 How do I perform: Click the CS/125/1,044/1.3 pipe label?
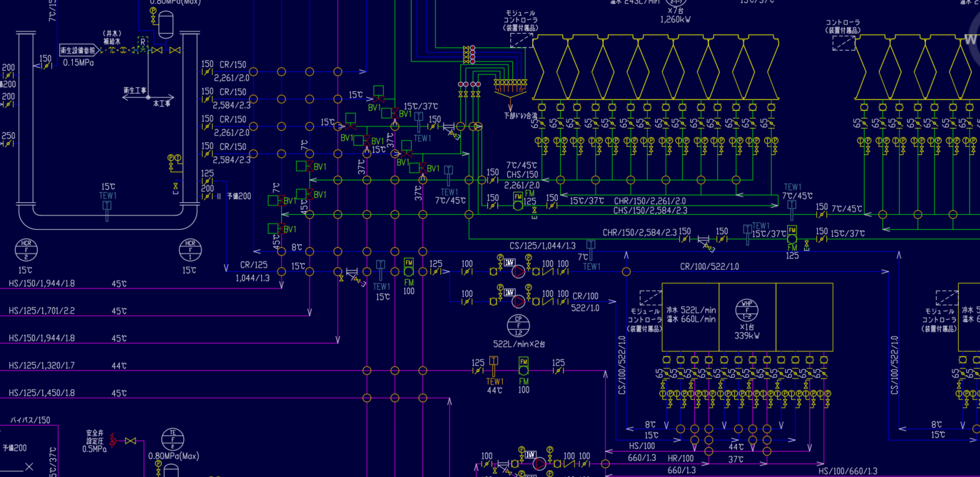tap(543, 246)
